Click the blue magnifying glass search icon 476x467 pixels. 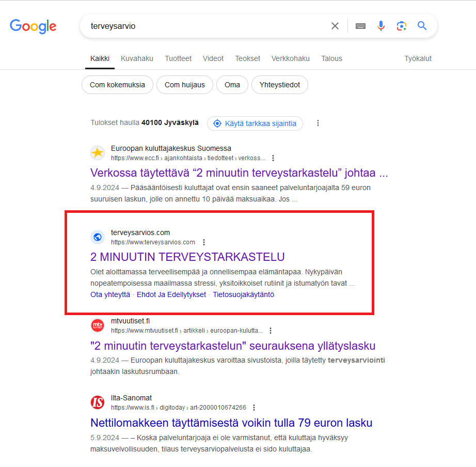pos(422,26)
